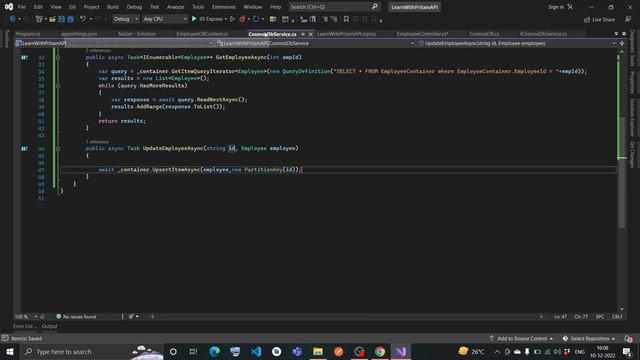Viewport: 640px width, 360px height.
Task: Click the SPC indentation indicator
Action: point(599,316)
